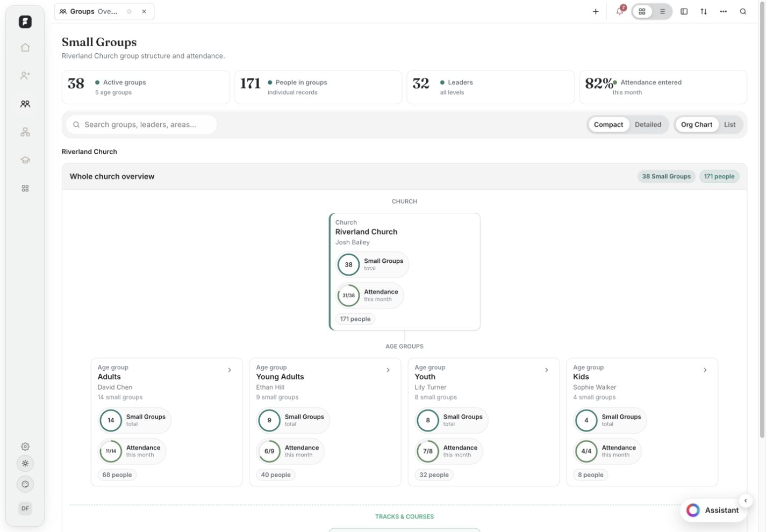Star the Groups tab as favorite

pyautogui.click(x=130, y=11)
